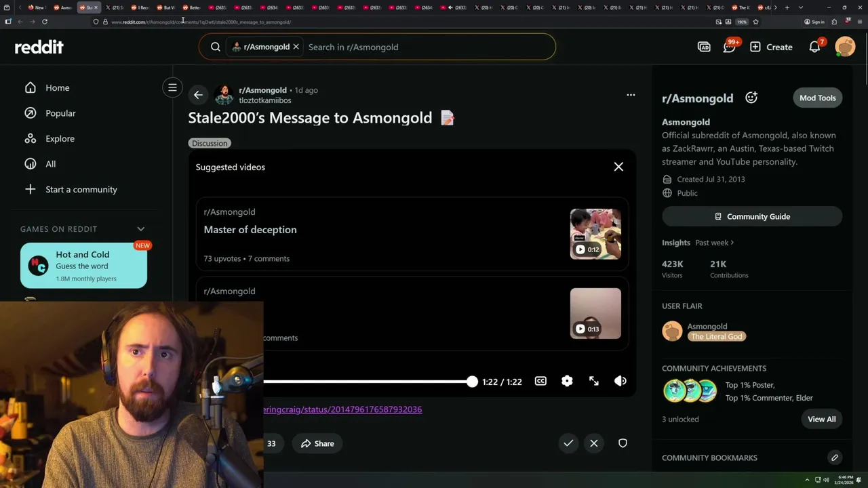Toggle closed captions on the video

(x=540, y=381)
